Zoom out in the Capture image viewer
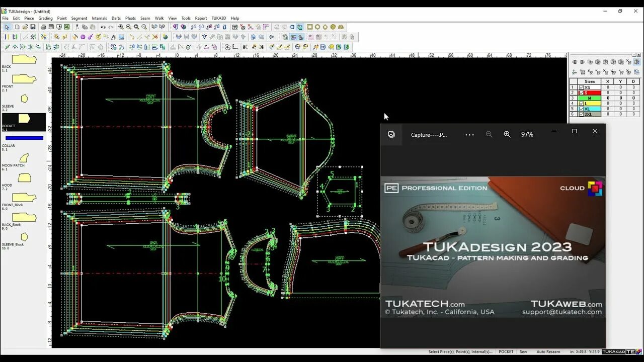 [x=489, y=134]
